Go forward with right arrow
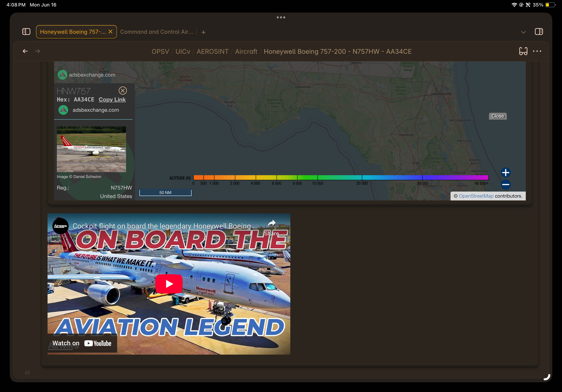The width and height of the screenshot is (562, 392). [x=37, y=51]
